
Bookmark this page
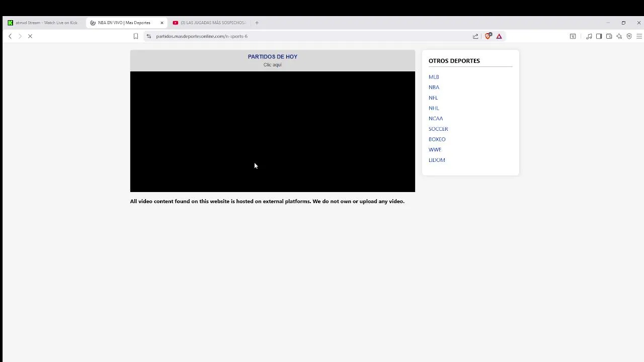pyautogui.click(x=136, y=36)
